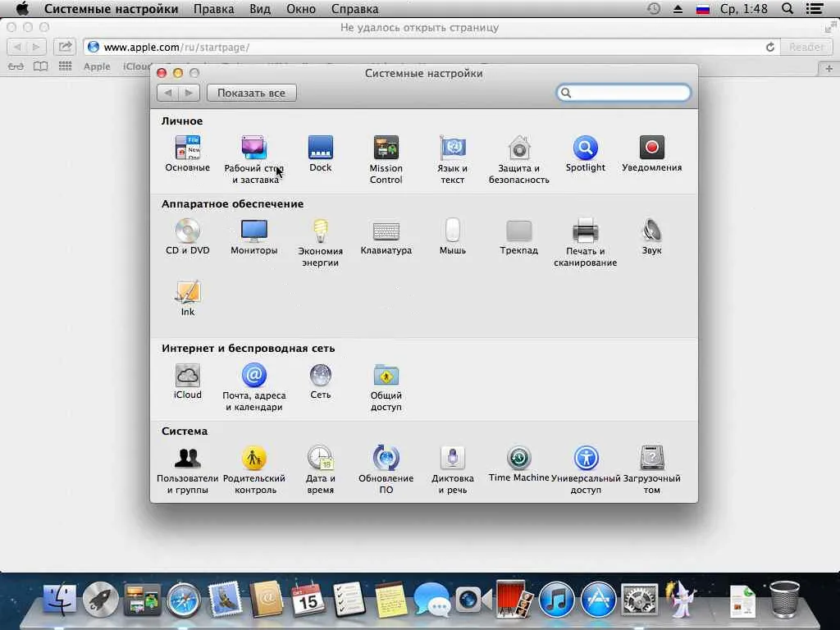Open Экономия энергии settings
This screenshot has height=630, width=840.
[321, 243]
